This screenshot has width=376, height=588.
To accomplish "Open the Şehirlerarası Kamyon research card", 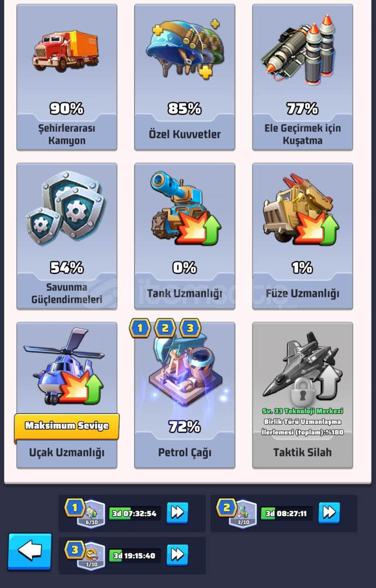I will pyautogui.click(x=67, y=77).
